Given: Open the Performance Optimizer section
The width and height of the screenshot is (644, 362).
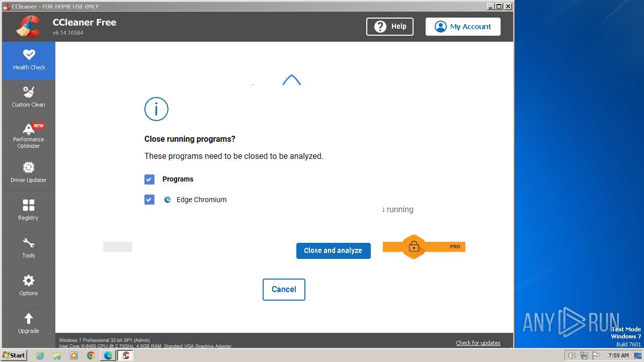Looking at the screenshot, I should tap(29, 136).
